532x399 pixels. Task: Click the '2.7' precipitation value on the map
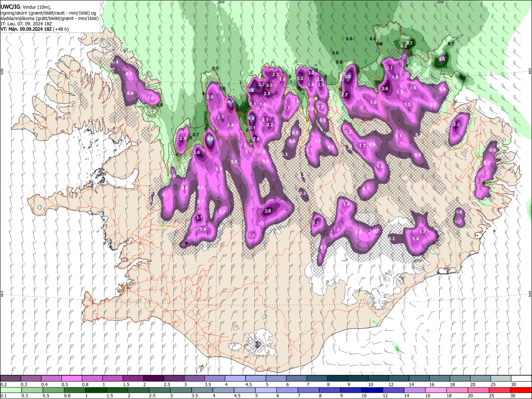(x=345, y=95)
